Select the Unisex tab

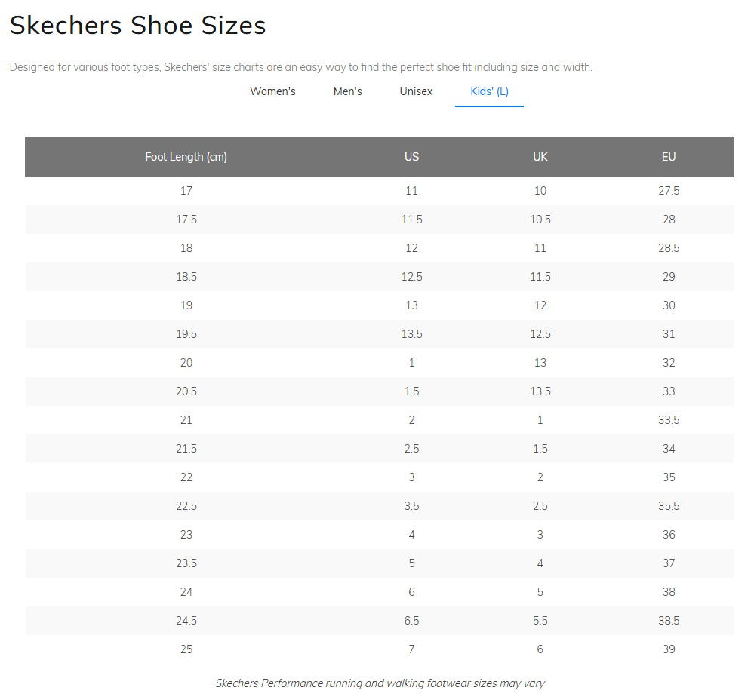coord(416,91)
